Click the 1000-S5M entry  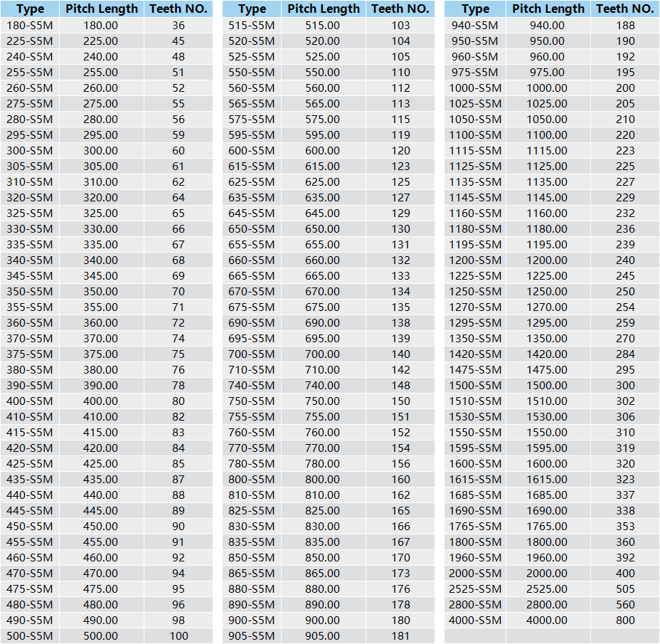475,88
